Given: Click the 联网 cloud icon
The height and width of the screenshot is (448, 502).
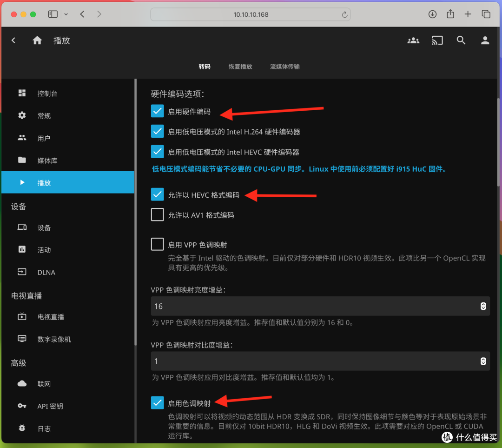Looking at the screenshot, I should pyautogui.click(x=22, y=384).
